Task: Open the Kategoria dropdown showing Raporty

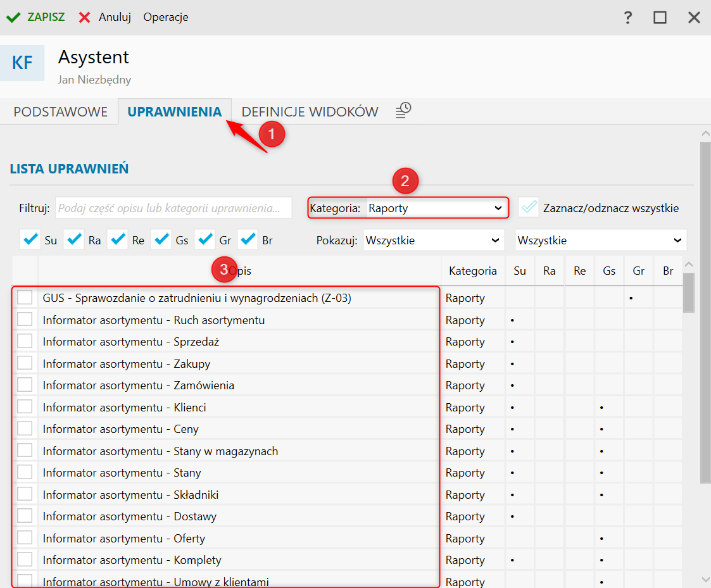Action: (x=436, y=208)
